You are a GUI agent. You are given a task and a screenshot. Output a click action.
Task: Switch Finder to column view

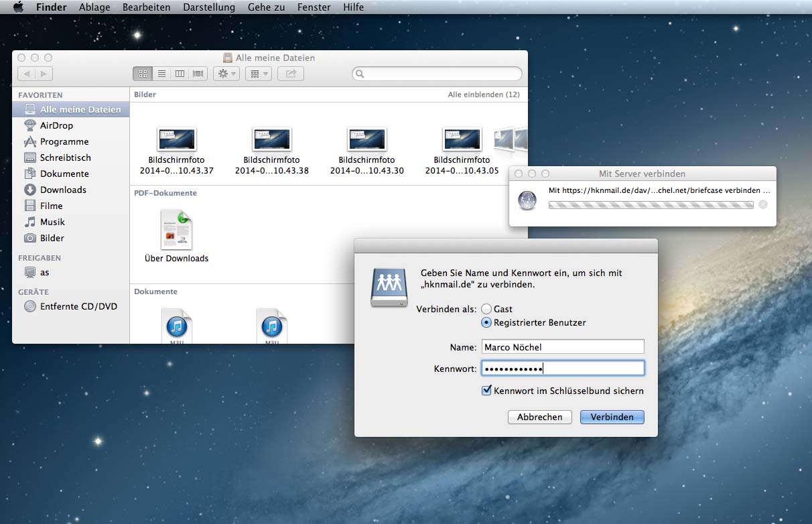tap(180, 74)
